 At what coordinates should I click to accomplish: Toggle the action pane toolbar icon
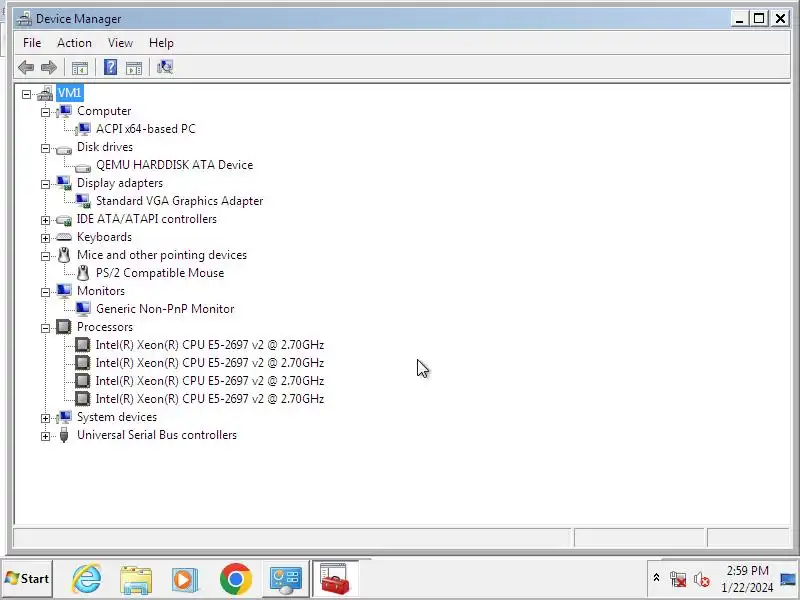pyautogui.click(x=134, y=67)
